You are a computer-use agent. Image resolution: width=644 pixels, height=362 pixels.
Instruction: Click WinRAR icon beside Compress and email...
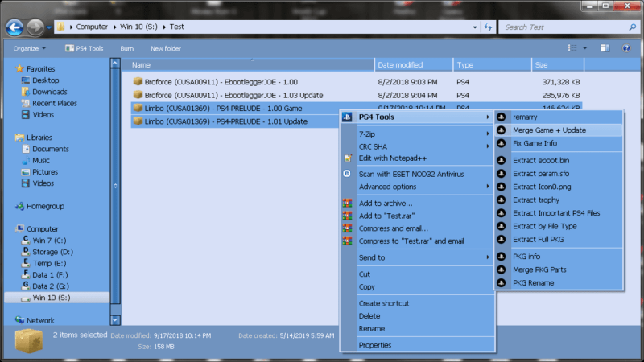pos(348,228)
